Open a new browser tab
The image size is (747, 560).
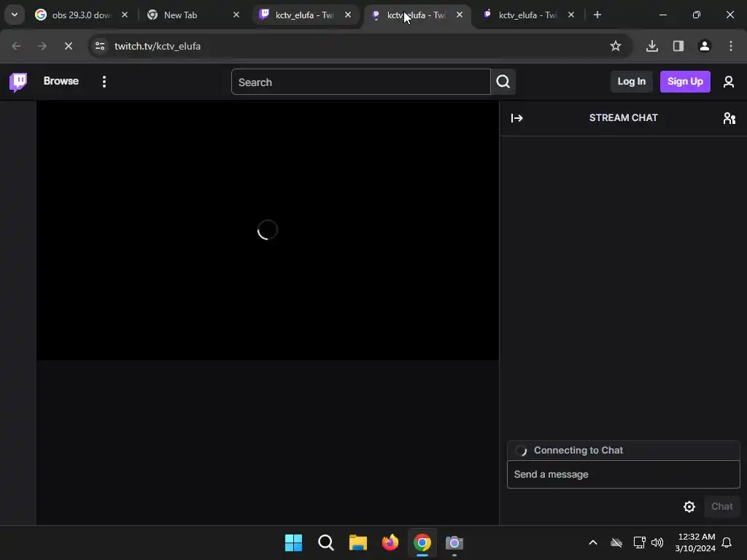pyautogui.click(x=597, y=15)
